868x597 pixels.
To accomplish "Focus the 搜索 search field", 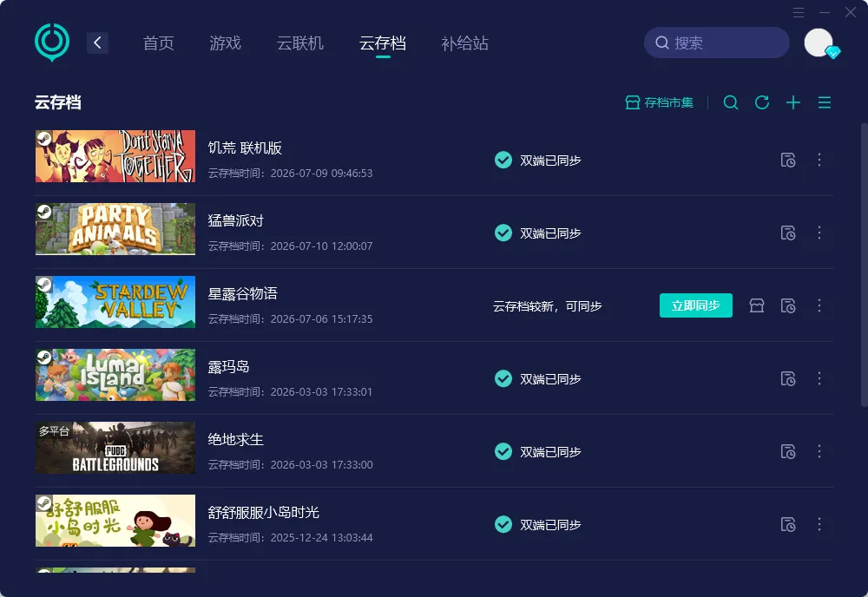I will [x=717, y=43].
